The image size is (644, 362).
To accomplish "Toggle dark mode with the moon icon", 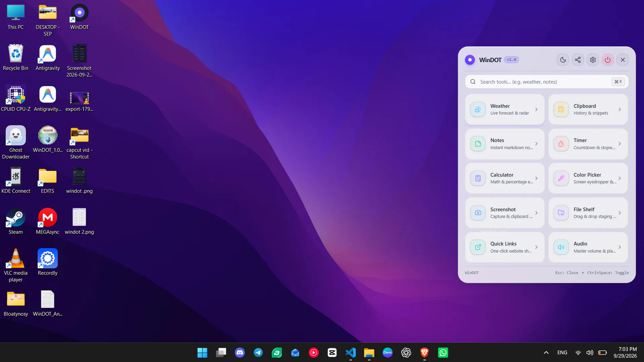I will click(563, 60).
